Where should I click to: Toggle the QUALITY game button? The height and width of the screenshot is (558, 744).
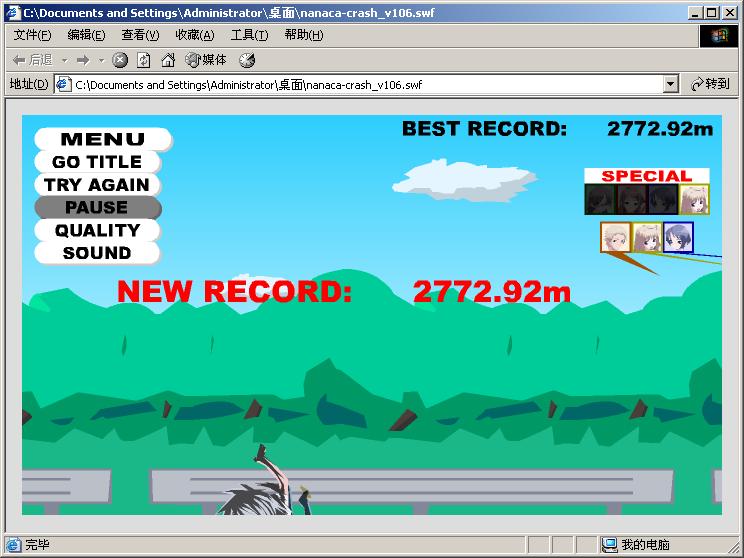tap(97, 230)
